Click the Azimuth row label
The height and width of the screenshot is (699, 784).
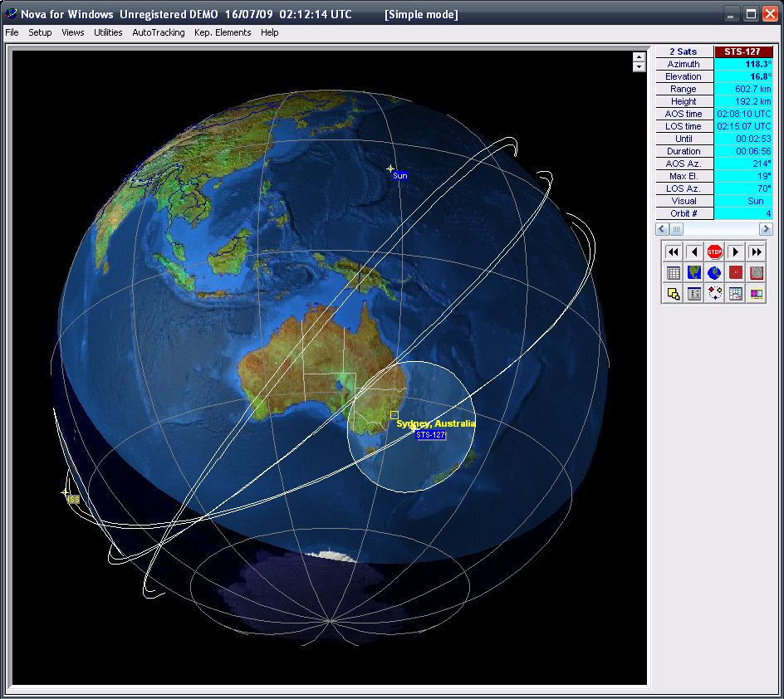684,64
